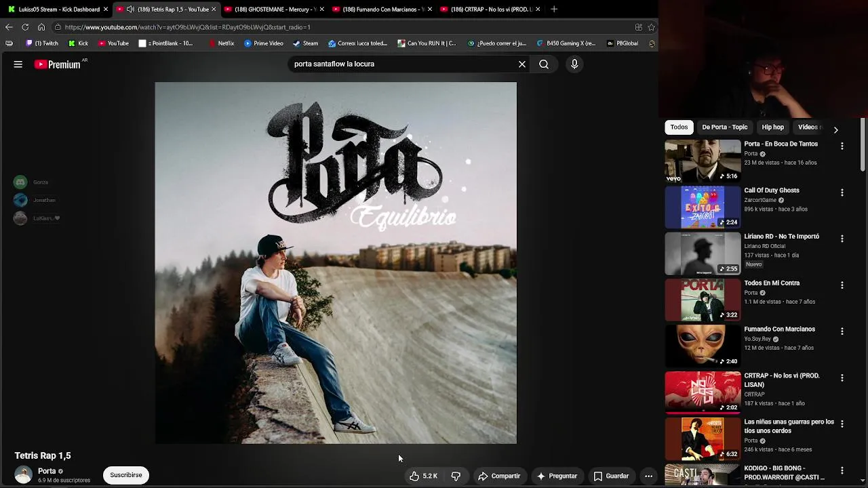Select the Hip hop filter chip
Screen dimensions: 868x488
tap(772, 127)
